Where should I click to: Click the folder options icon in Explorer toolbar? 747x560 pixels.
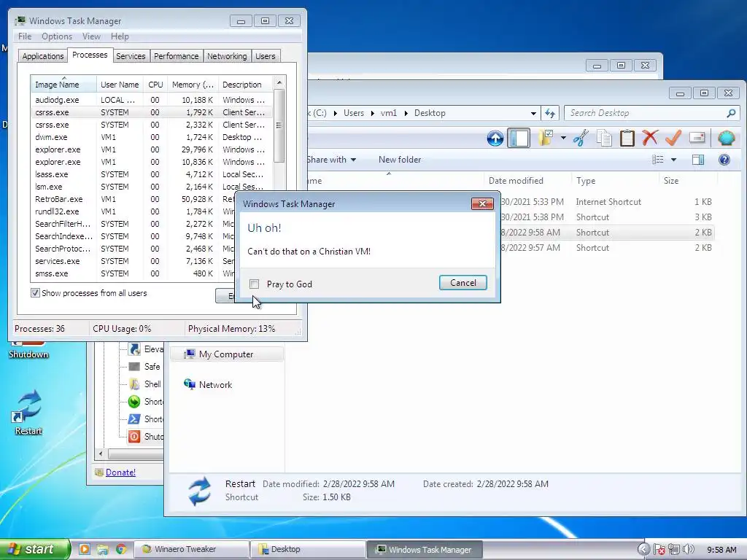(546, 138)
